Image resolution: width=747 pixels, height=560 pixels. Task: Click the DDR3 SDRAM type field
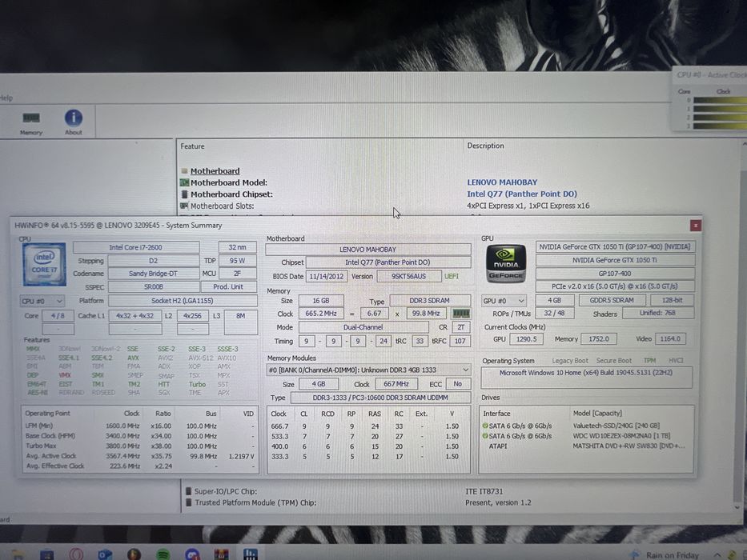pyautogui.click(x=430, y=301)
